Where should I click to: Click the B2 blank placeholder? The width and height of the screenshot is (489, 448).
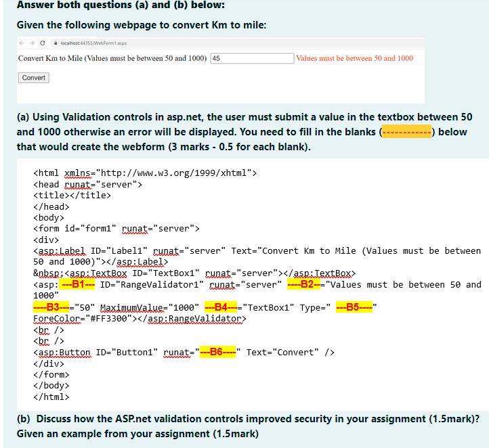pos(303,284)
